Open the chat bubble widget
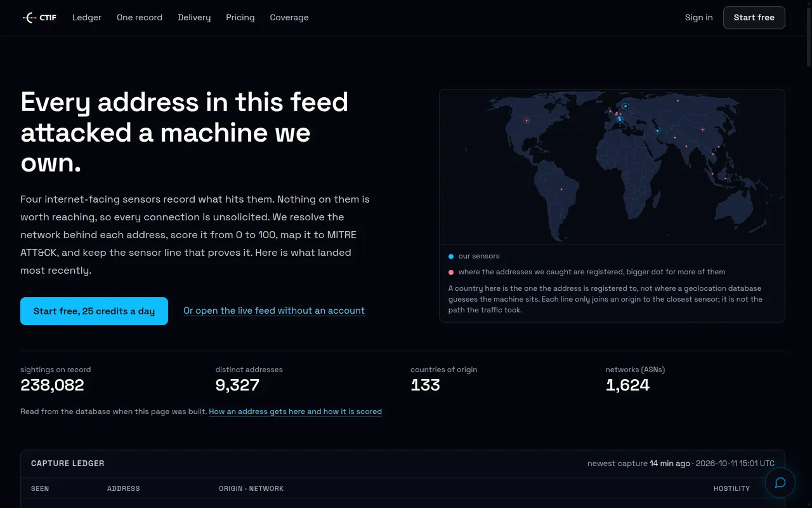The width and height of the screenshot is (812, 508). point(780,483)
